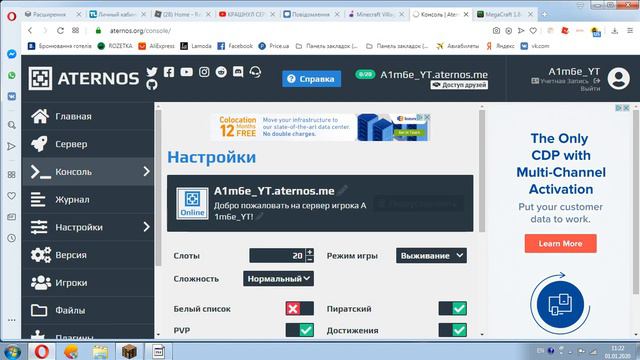The width and height of the screenshot is (640, 360).
Task: Open Сложность dropdown Нормальный
Action: click(x=278, y=278)
